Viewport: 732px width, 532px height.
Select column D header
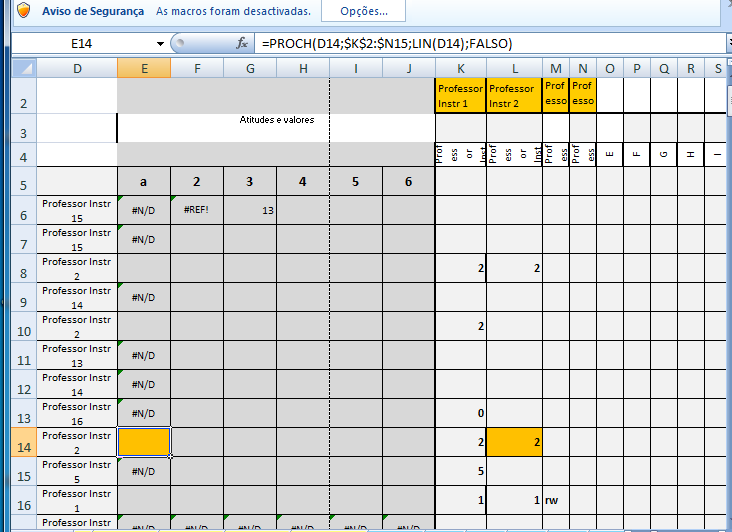(77, 69)
